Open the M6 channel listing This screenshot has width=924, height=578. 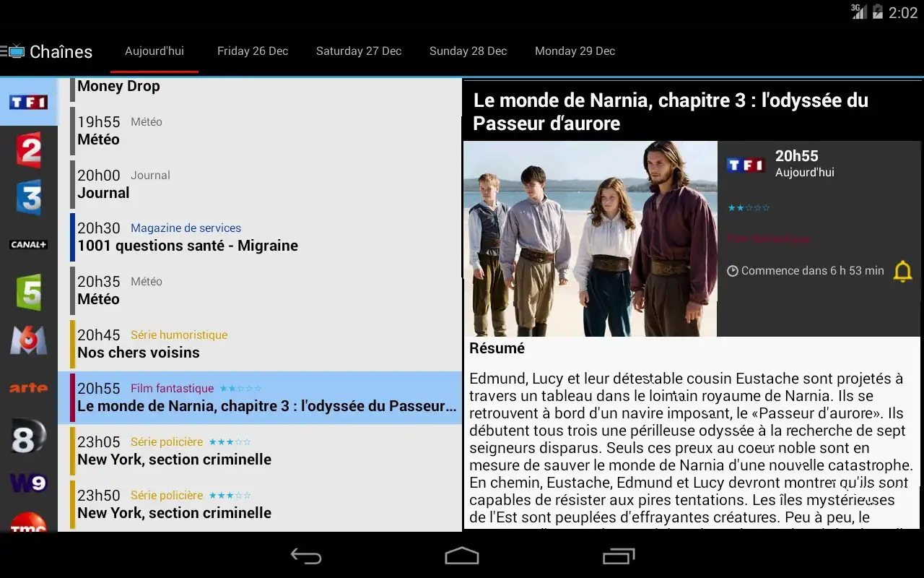tap(29, 340)
